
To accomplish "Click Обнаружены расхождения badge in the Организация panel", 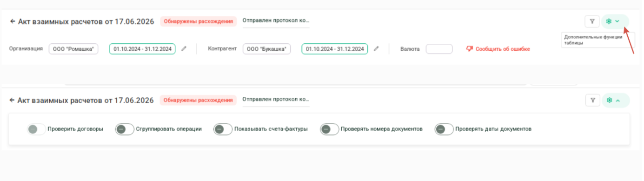I will (x=198, y=21).
